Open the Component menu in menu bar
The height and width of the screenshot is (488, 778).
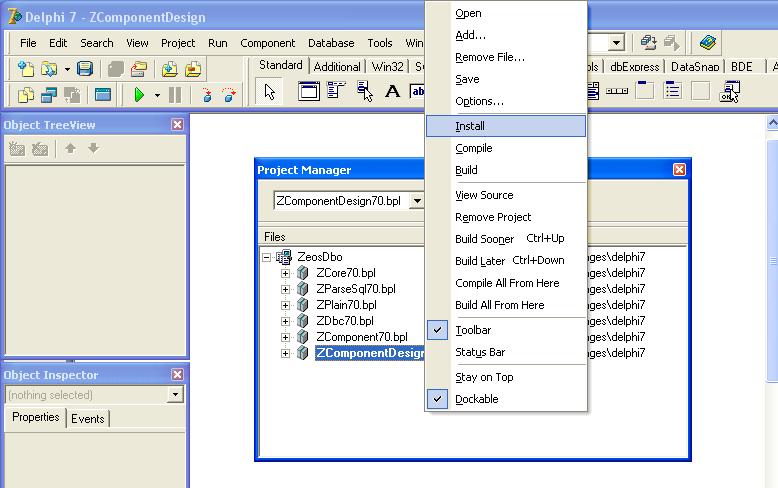click(267, 43)
